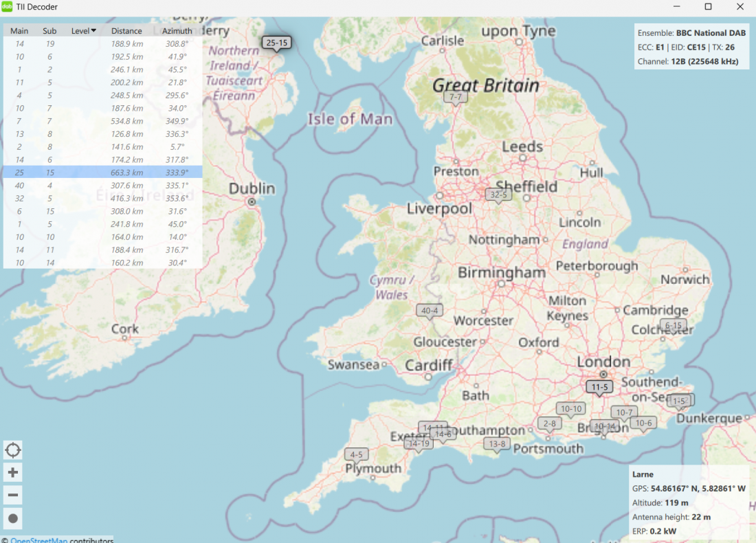
Task: Click the GPS coordinates value
Action: click(698, 489)
